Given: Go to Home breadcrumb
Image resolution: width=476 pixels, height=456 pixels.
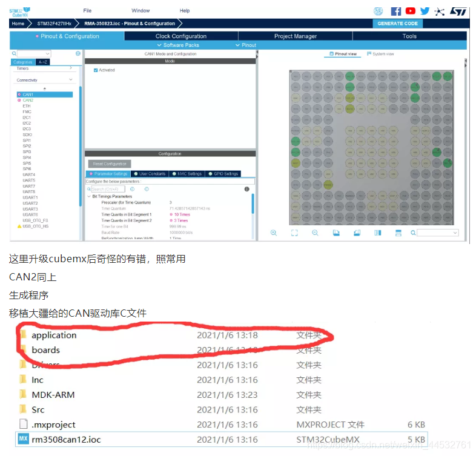Looking at the screenshot, I should [x=18, y=24].
